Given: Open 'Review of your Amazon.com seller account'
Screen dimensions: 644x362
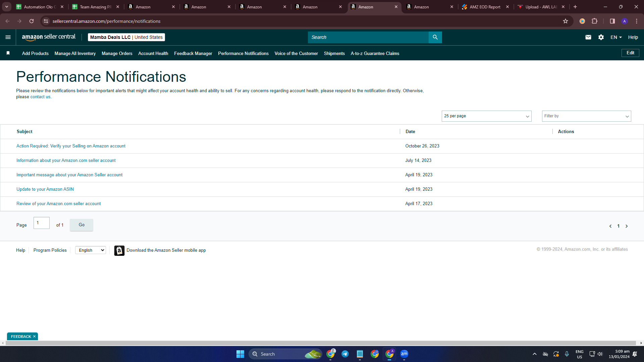Looking at the screenshot, I should (58, 204).
